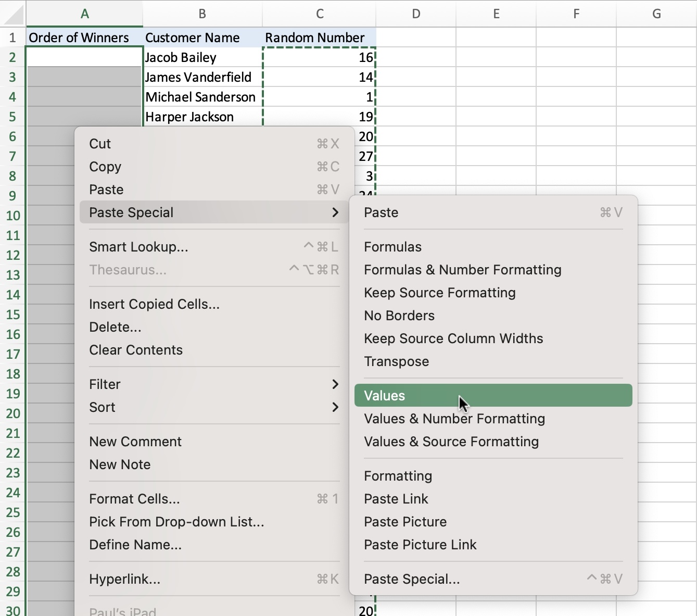
Task: Click the cell with value 19
Action: (319, 117)
